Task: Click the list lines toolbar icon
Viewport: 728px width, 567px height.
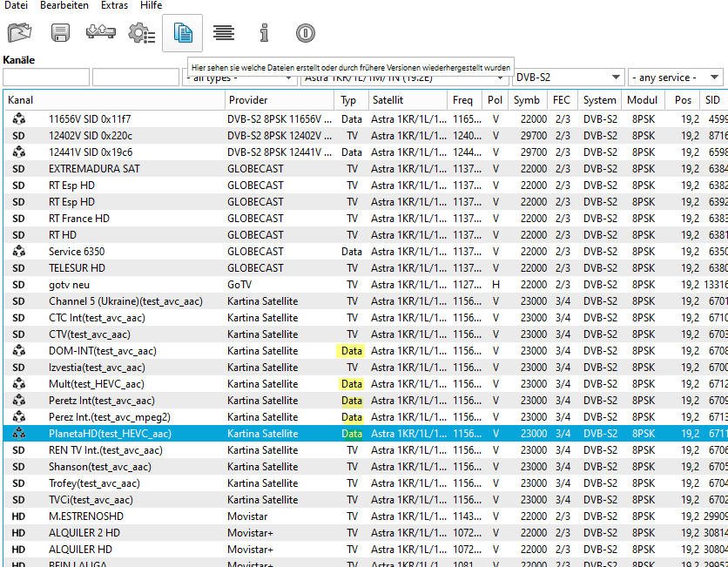Action: tap(224, 33)
